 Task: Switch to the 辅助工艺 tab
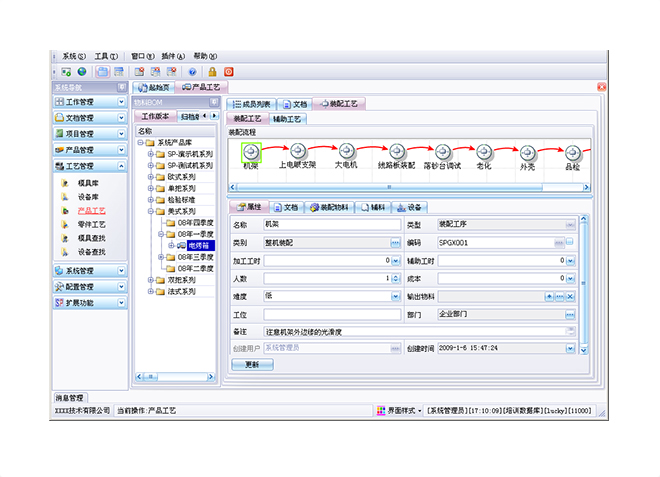(x=289, y=118)
